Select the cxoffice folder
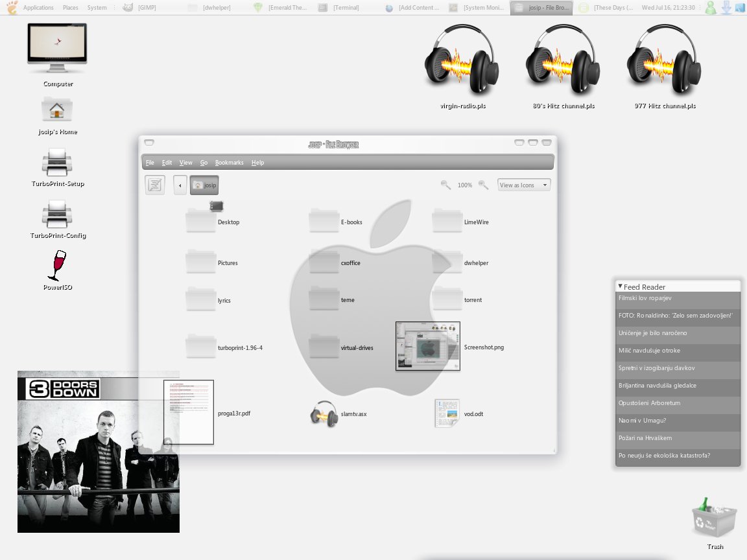This screenshot has width=747, height=560. [x=324, y=261]
